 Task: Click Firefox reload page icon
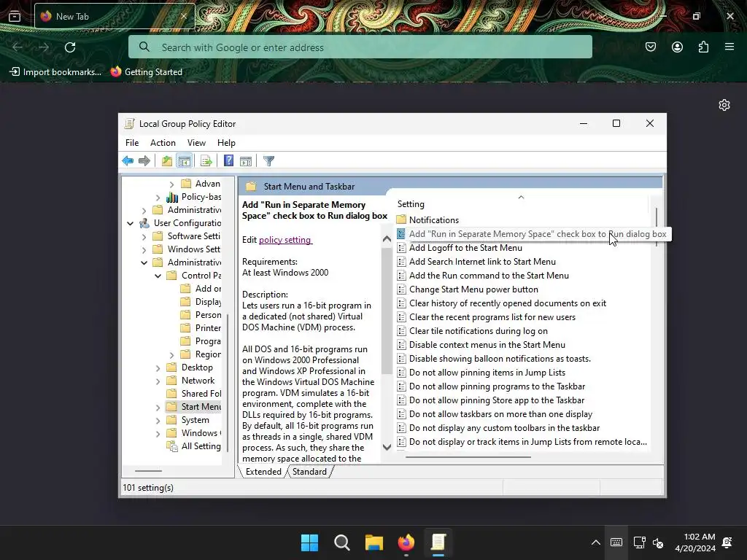(x=70, y=47)
